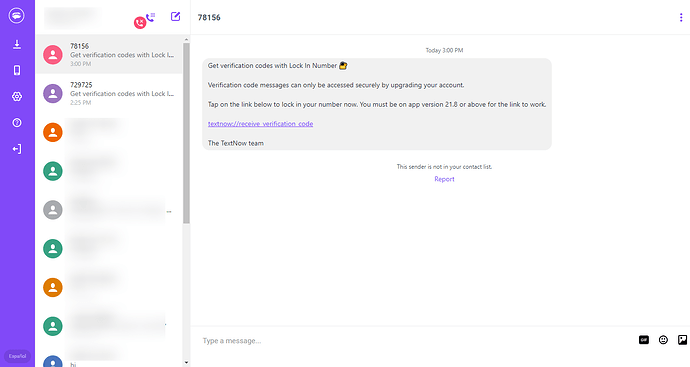
Task: Click the 3:00 PM time under 78156
Action: [x=81, y=64]
